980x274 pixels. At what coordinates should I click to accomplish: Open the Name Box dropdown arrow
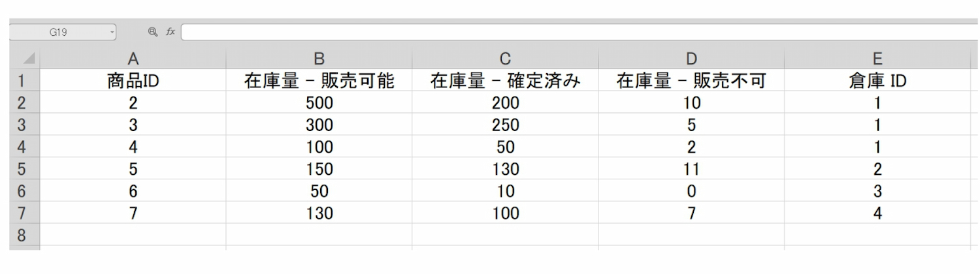coord(112,31)
